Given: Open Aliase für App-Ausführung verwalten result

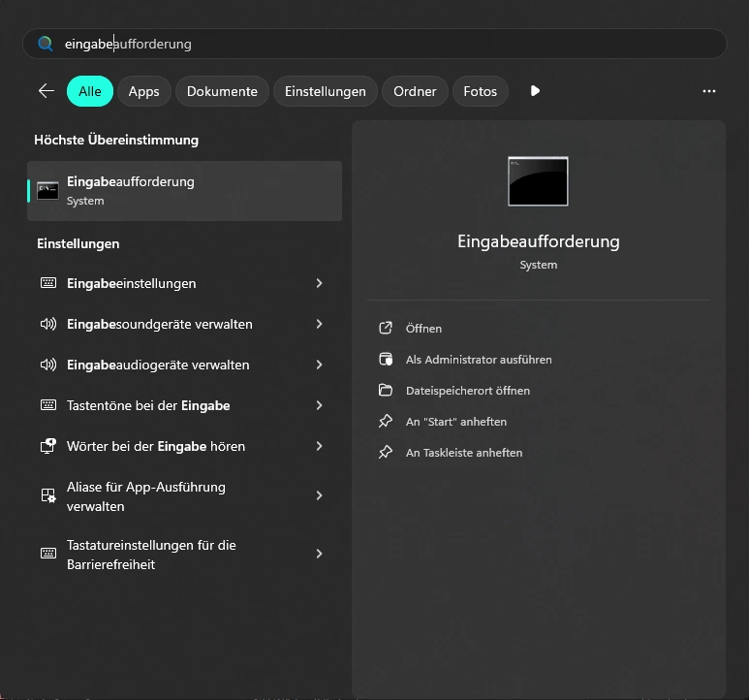Looking at the screenshot, I should [x=184, y=496].
